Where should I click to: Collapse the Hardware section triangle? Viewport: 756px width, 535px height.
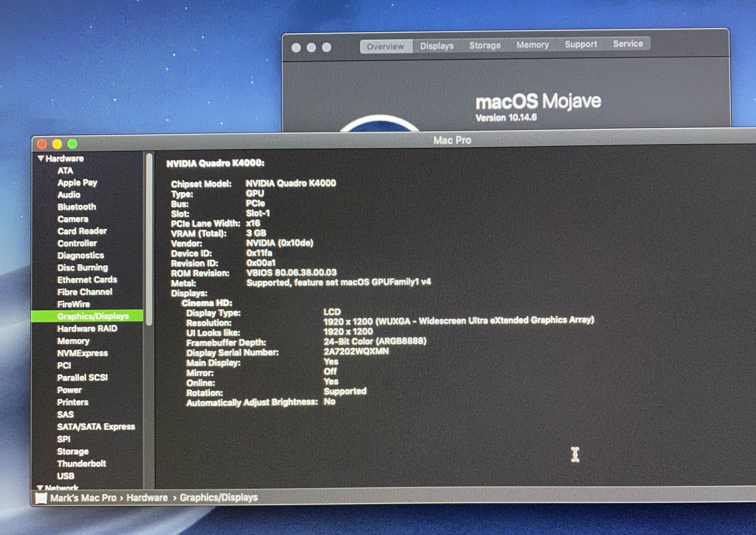click(41, 158)
